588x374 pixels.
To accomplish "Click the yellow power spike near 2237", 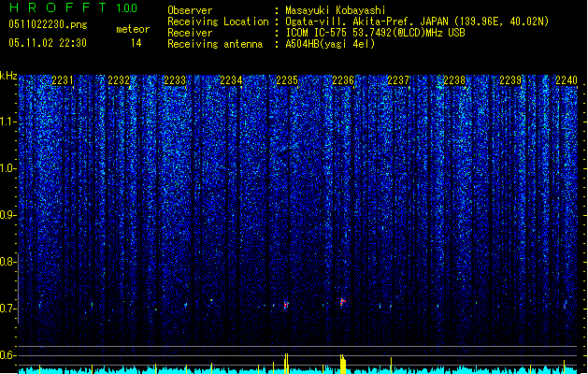I will click(x=391, y=366).
